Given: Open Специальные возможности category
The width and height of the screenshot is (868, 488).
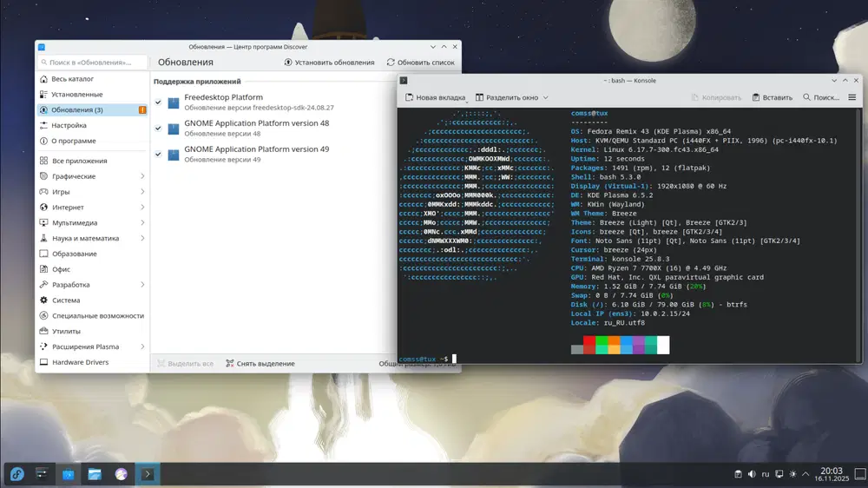Looking at the screenshot, I should 93,316.
